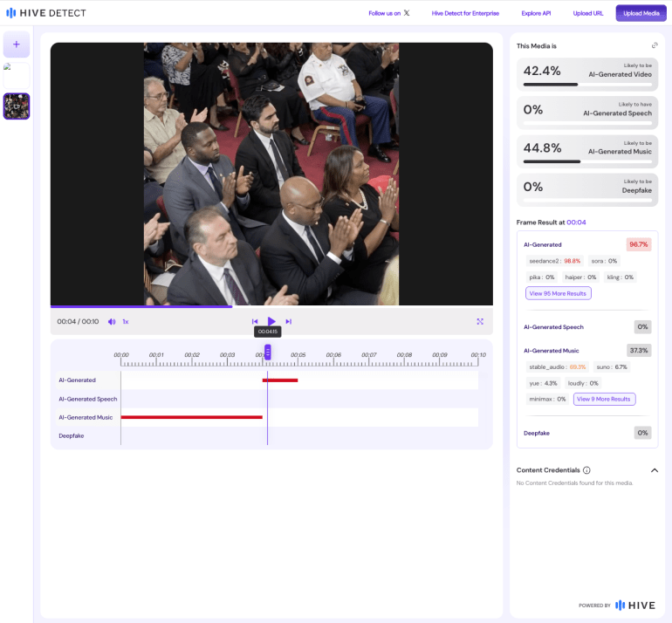The width and height of the screenshot is (672, 623).
Task: Click the timeline playhead handle
Action: 267,353
